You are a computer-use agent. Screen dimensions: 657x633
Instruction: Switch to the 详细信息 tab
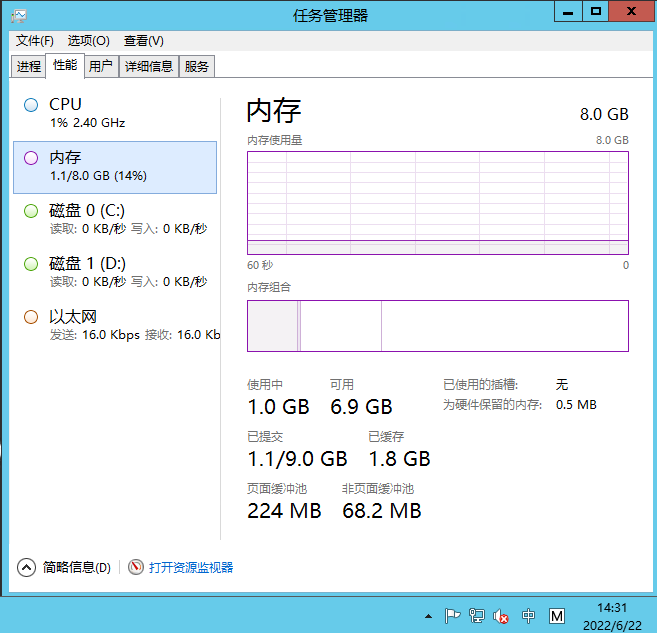pyautogui.click(x=149, y=67)
